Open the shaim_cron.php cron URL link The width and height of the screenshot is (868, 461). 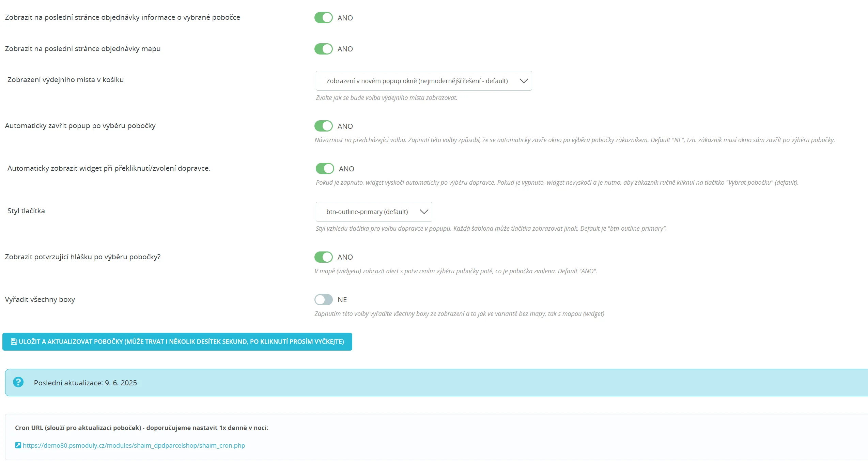coord(134,445)
